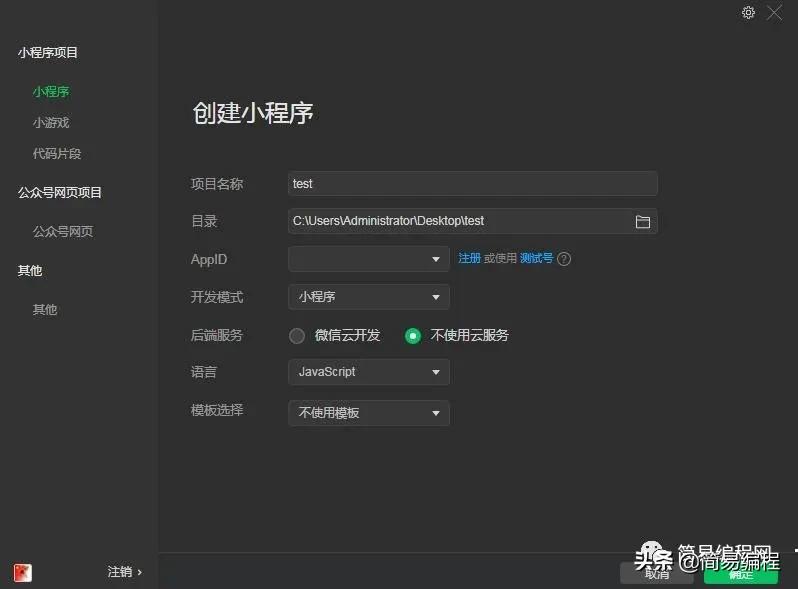Open the 模板选择 dropdown
Viewport: 798px width, 589px height.
(x=368, y=413)
